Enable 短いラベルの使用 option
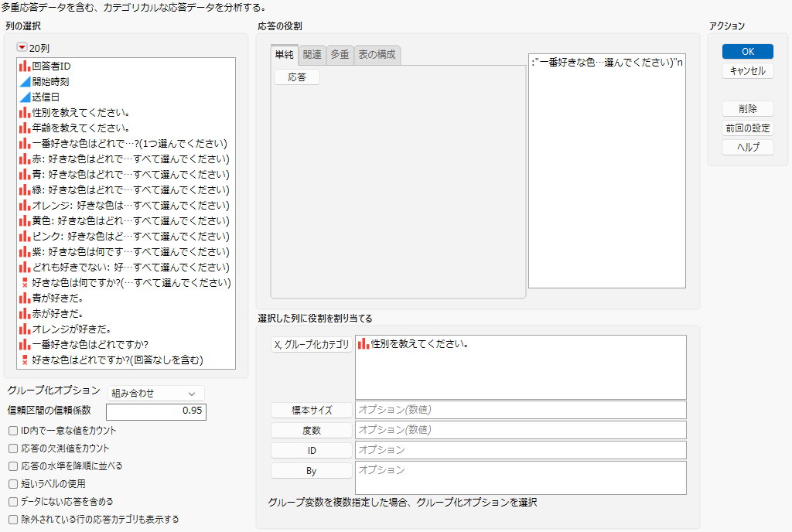The width and height of the screenshot is (792, 532). click(13, 483)
